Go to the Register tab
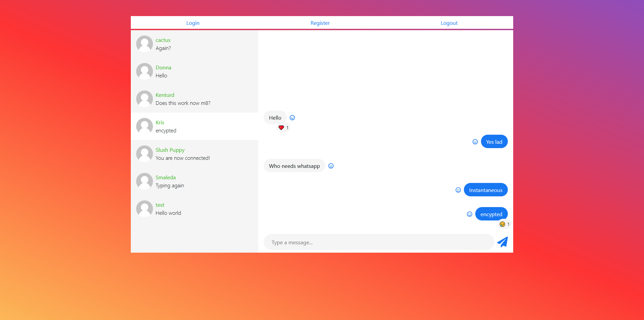Viewport: 644px width, 320px height. 320,23
